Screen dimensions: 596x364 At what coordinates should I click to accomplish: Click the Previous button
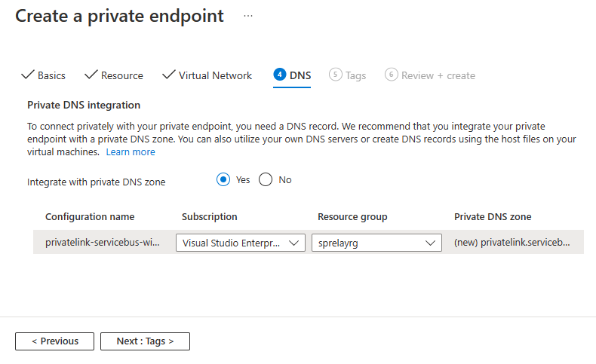point(54,341)
